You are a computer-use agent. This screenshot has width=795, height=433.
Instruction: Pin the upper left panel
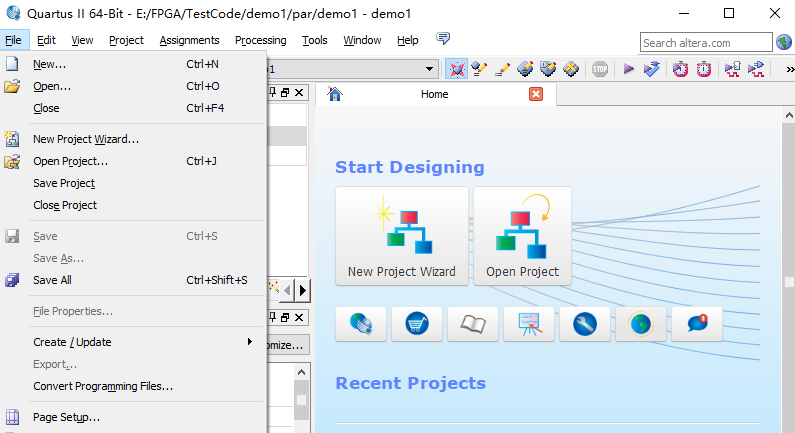tap(273, 92)
